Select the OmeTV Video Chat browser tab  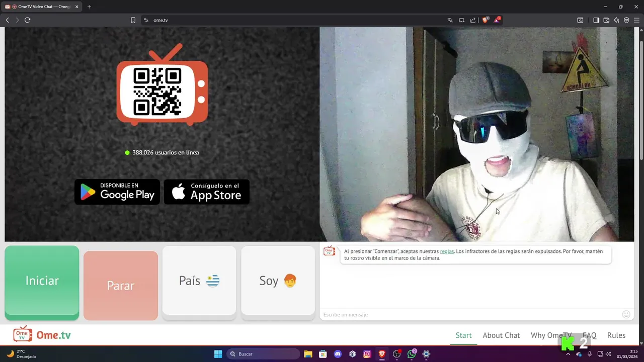41,7
